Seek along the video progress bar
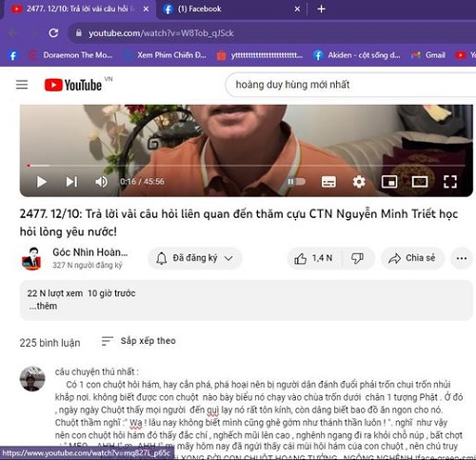Viewport: 476px width, 460px height. (x=247, y=166)
